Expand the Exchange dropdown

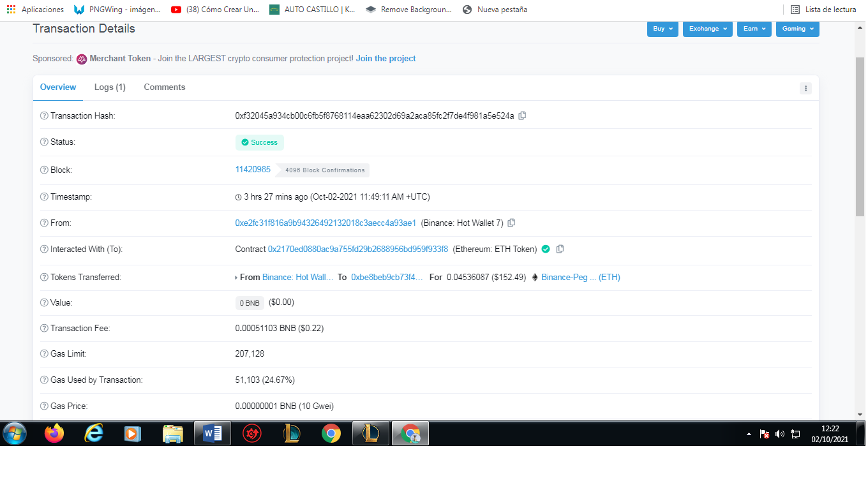tap(708, 29)
